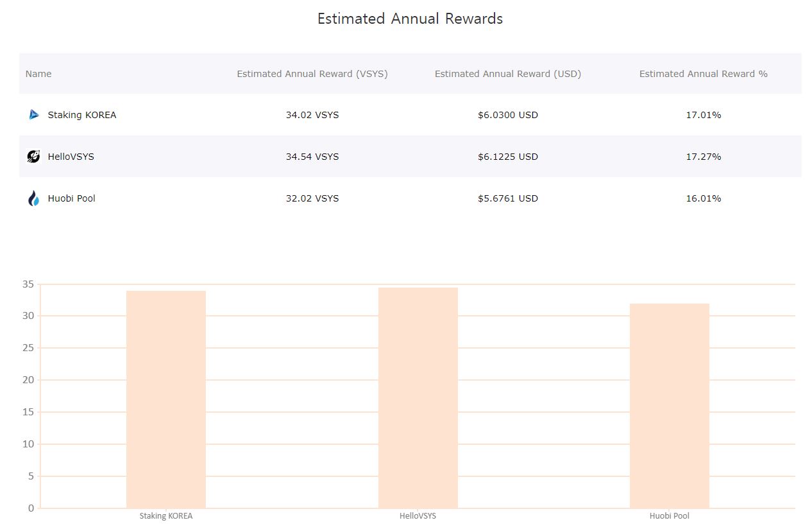Click the Estimated Annual Rewards heading

click(x=410, y=19)
